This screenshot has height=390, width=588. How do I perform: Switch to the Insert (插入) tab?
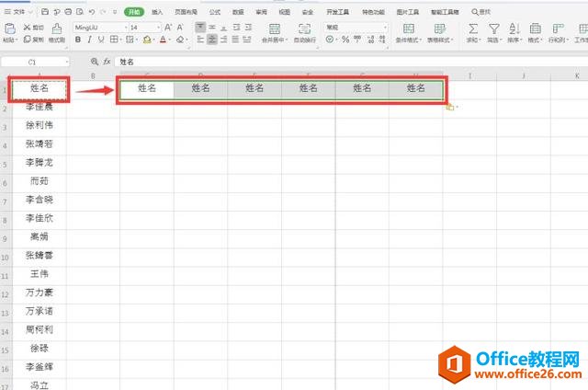click(x=158, y=12)
